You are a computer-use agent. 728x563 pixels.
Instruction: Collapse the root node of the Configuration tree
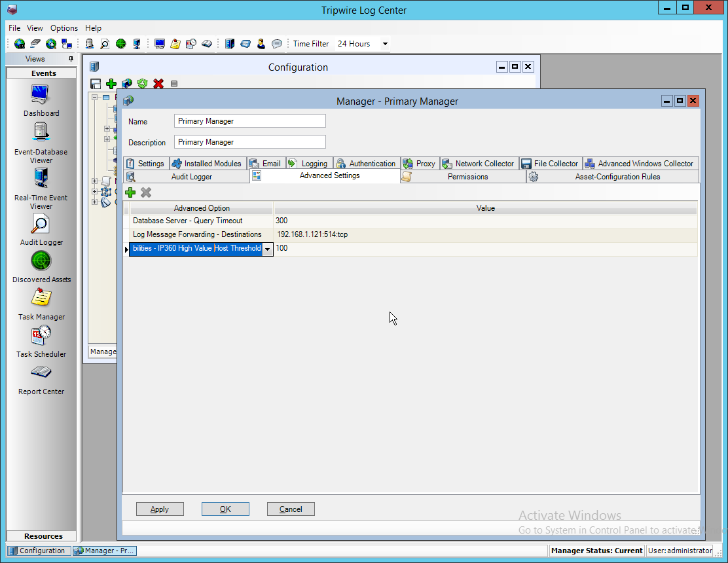click(95, 98)
